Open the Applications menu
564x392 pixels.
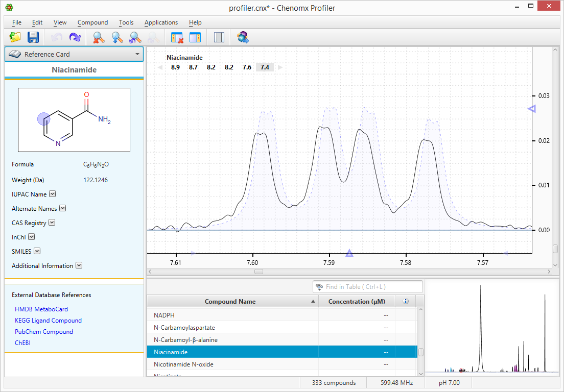(161, 22)
